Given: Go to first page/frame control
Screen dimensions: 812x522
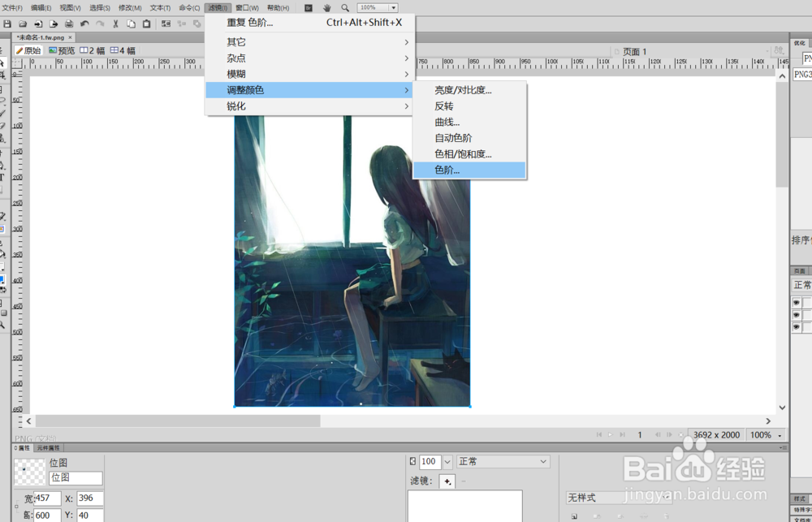Looking at the screenshot, I should point(599,435).
